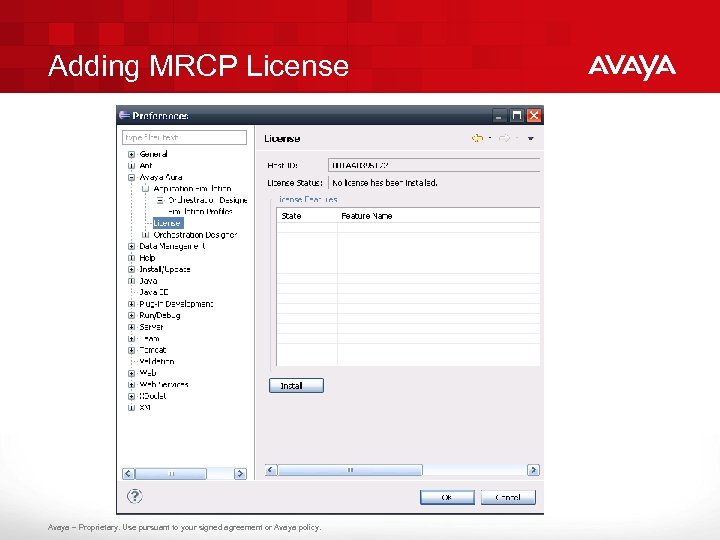Expand the Server tree node
The image size is (720, 540).
[131, 327]
